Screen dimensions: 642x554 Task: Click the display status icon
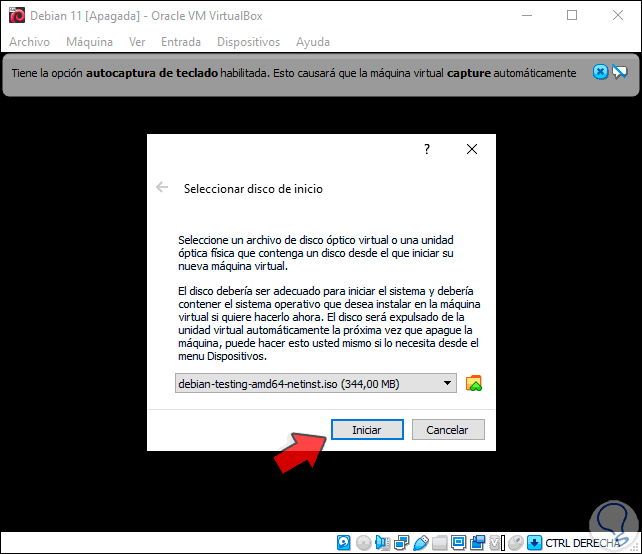(459, 543)
